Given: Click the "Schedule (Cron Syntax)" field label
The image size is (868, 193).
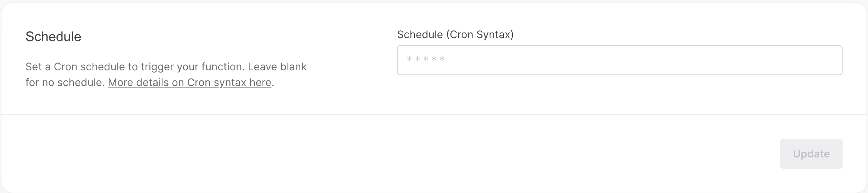Looking at the screenshot, I should pyautogui.click(x=455, y=35).
